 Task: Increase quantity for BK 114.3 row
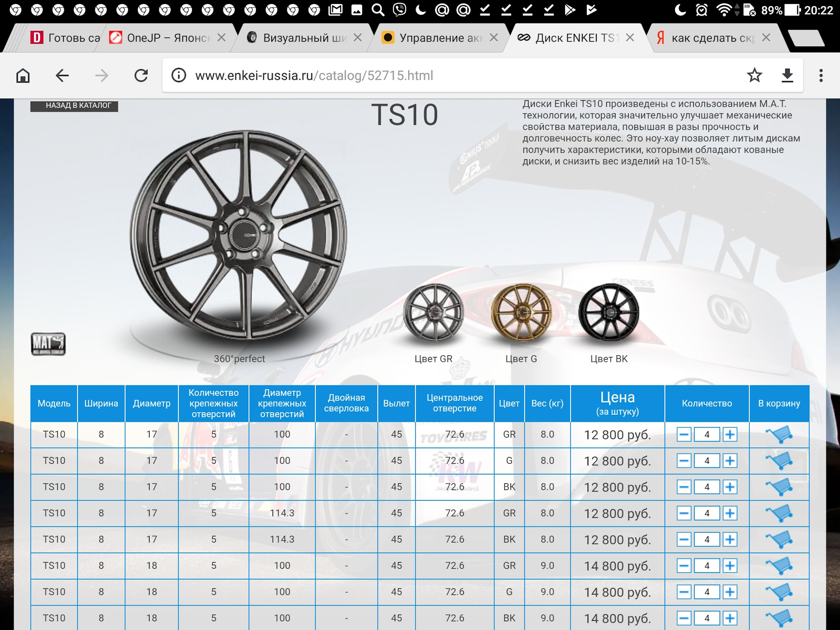coord(730,539)
